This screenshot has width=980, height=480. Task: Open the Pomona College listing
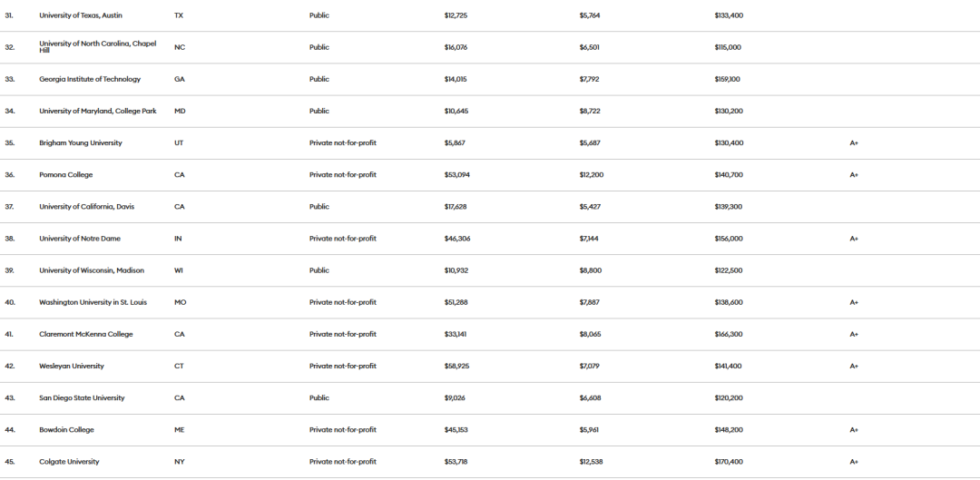pos(65,175)
